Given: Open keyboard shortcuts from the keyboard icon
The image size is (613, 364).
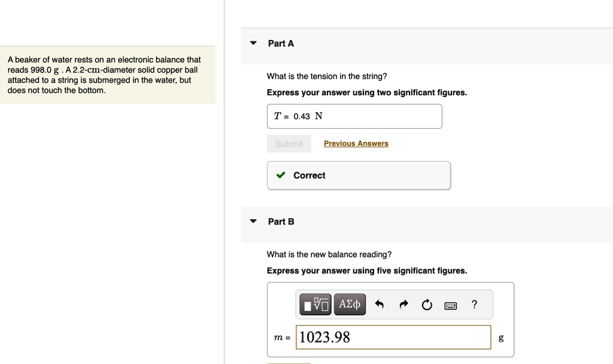Looking at the screenshot, I should (x=451, y=305).
